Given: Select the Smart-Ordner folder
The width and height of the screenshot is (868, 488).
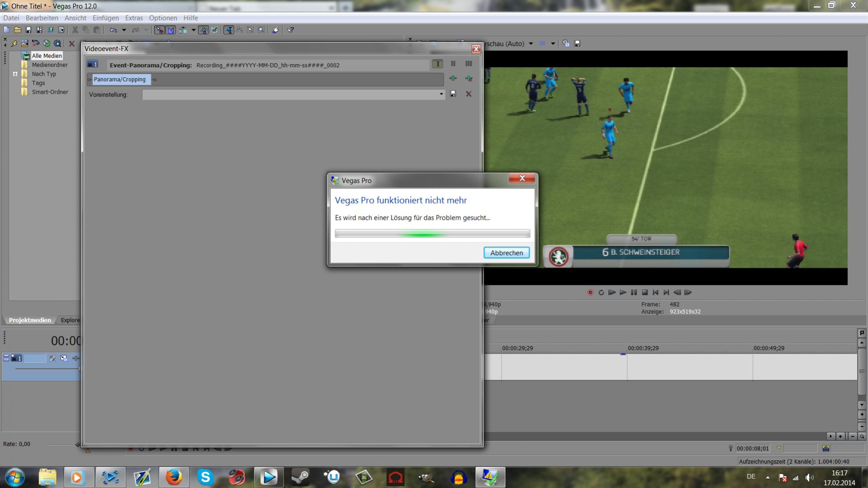Looking at the screenshot, I should [x=50, y=92].
